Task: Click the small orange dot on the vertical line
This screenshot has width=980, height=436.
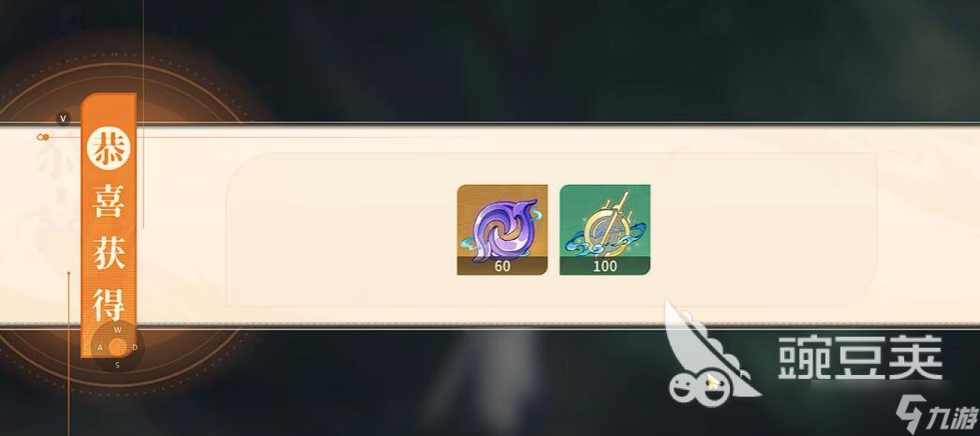Action: (x=68, y=273)
